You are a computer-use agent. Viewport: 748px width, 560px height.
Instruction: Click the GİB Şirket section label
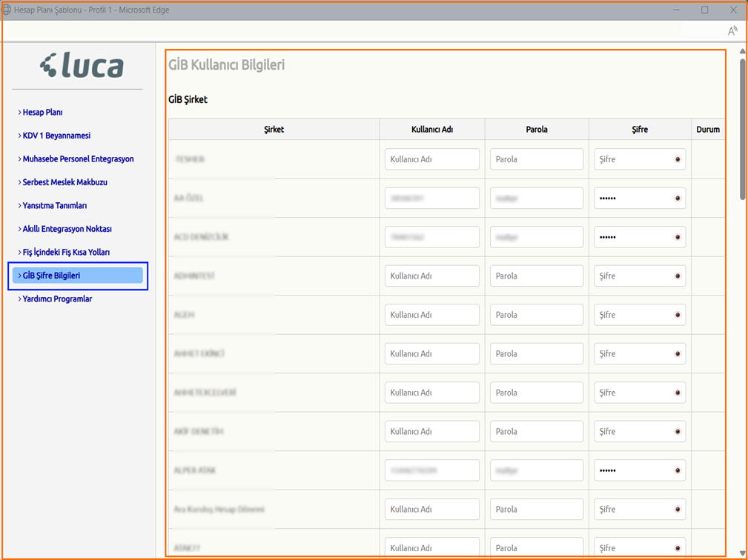tap(188, 99)
